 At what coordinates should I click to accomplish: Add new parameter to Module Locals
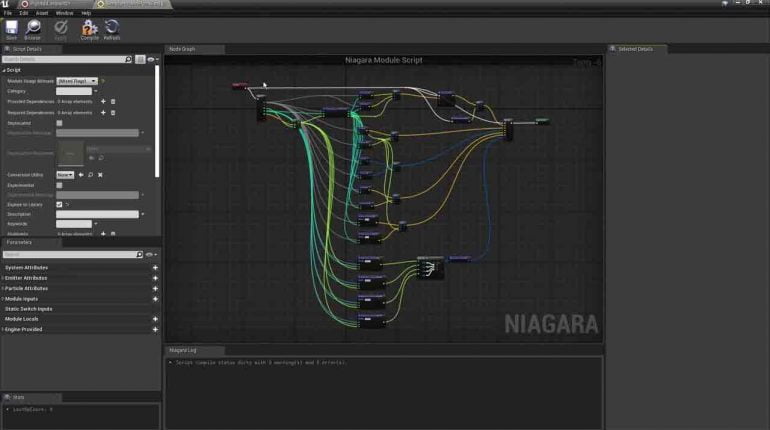[x=155, y=319]
